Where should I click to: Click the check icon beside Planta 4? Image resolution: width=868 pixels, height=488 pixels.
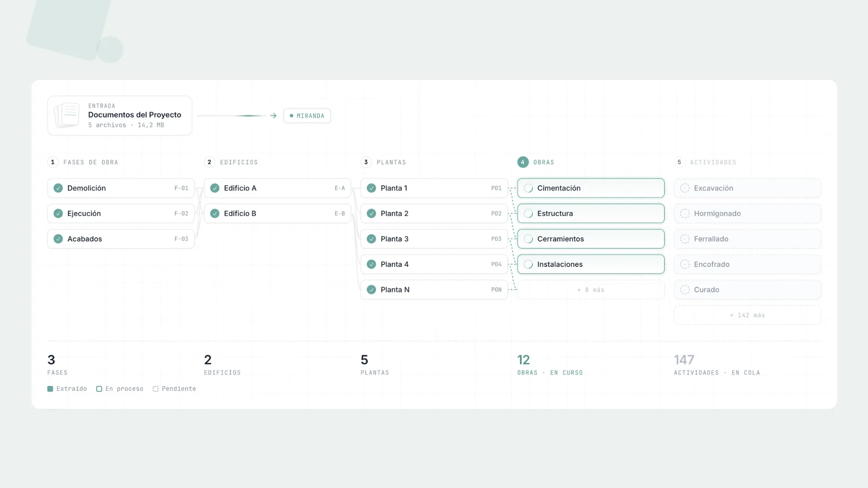coord(372,264)
